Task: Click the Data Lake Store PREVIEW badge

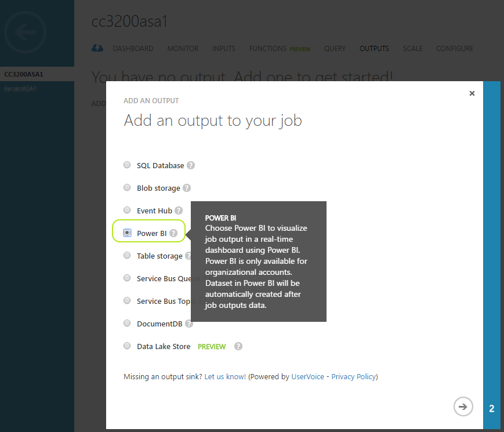Action: [x=212, y=347]
